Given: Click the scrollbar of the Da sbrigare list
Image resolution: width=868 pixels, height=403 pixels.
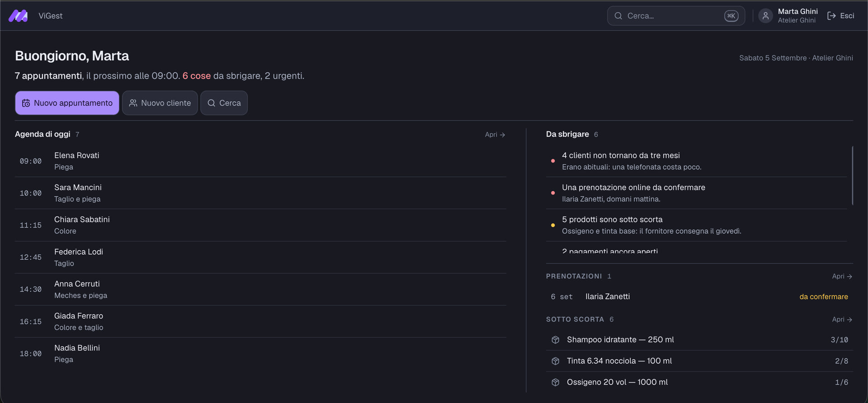Looking at the screenshot, I should [x=852, y=175].
